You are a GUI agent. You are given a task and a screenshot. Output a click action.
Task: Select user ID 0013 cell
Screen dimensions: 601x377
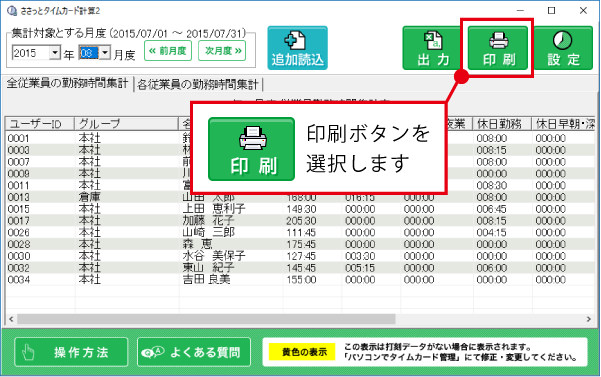(x=18, y=197)
